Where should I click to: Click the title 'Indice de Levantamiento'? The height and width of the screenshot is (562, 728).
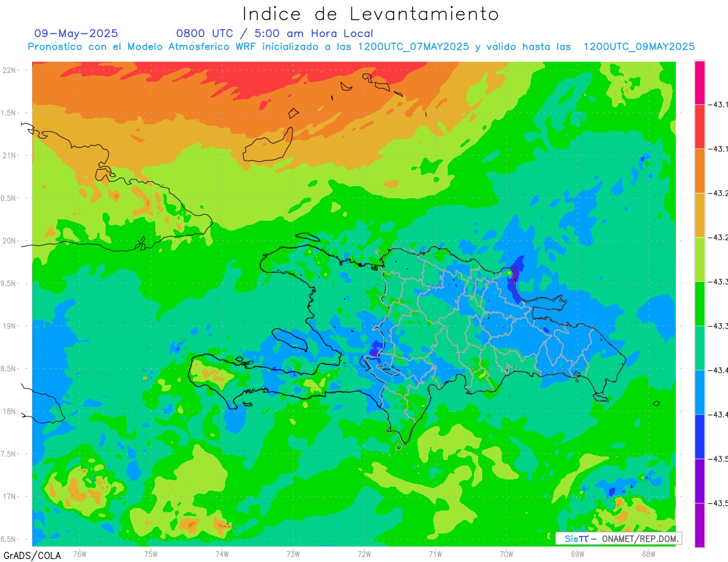pyautogui.click(x=371, y=14)
